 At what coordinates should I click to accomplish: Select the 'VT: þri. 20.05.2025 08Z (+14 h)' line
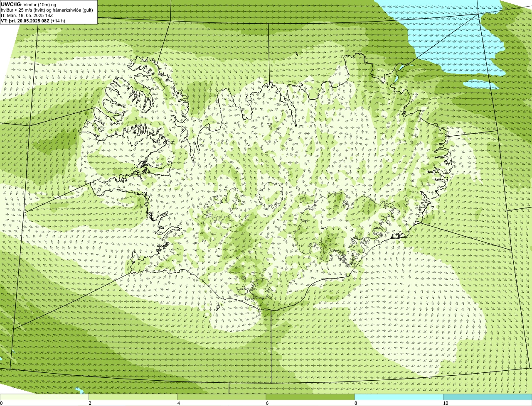point(33,21)
